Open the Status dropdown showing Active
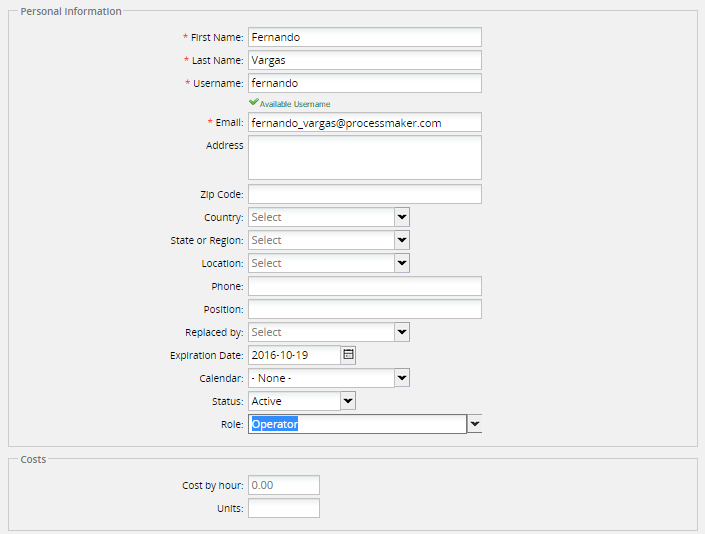This screenshot has width=705, height=534. click(348, 401)
